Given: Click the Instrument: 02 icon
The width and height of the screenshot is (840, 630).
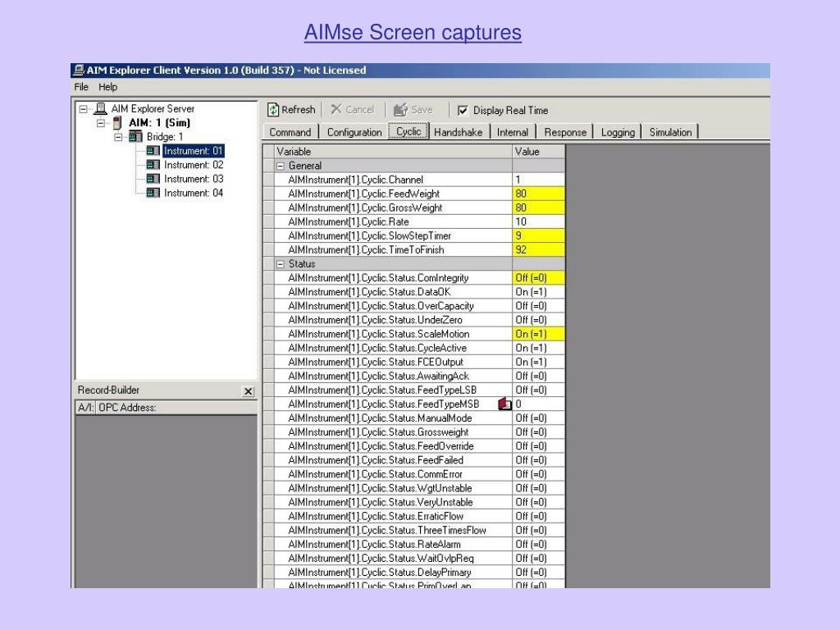Looking at the screenshot, I should pyautogui.click(x=153, y=165).
